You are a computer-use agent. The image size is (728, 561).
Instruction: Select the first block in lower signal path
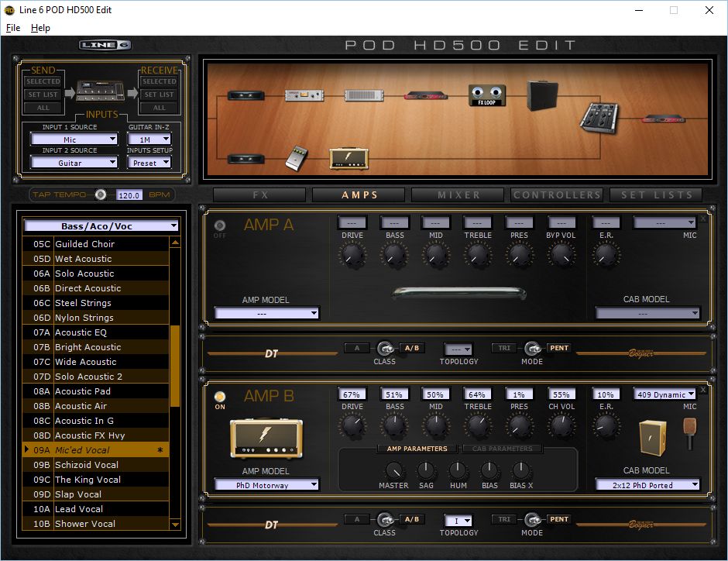246,159
